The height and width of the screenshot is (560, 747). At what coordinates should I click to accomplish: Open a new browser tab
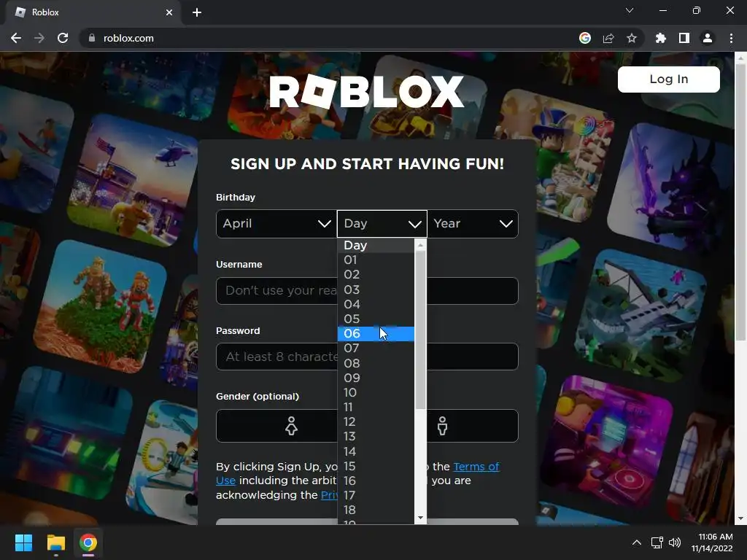pyautogui.click(x=197, y=12)
